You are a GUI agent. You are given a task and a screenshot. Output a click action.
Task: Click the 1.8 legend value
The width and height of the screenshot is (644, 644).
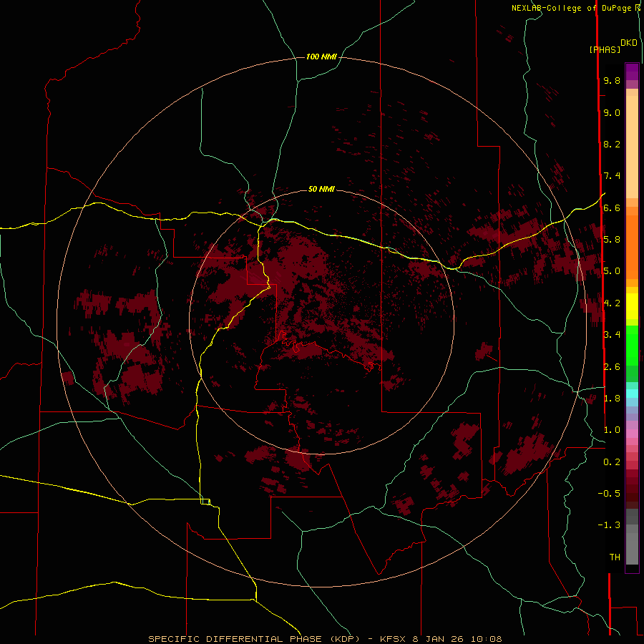point(612,399)
